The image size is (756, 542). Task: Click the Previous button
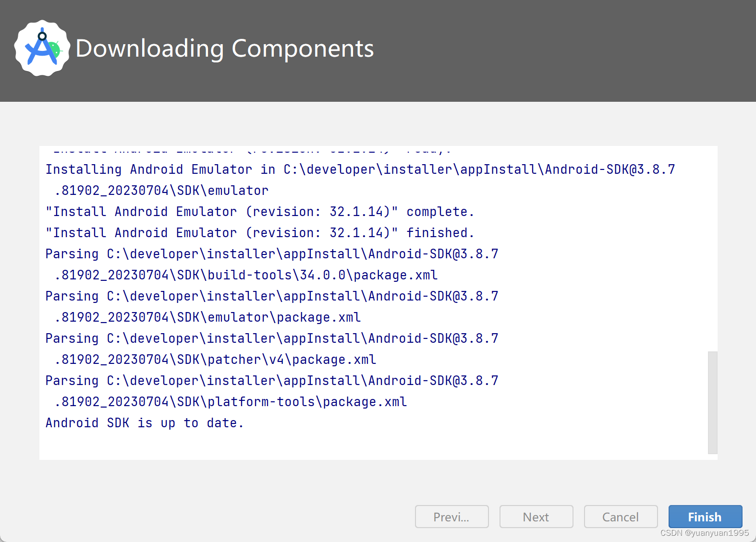[451, 517]
